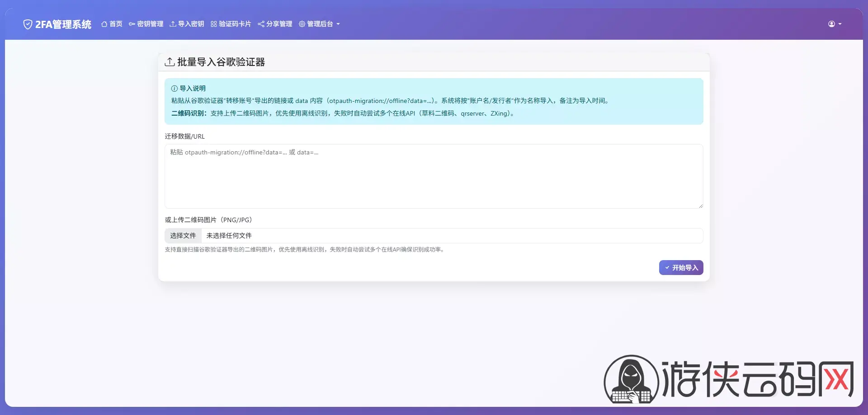Click the shield logo icon
Screen dimensions: 868x415
pos(28,24)
